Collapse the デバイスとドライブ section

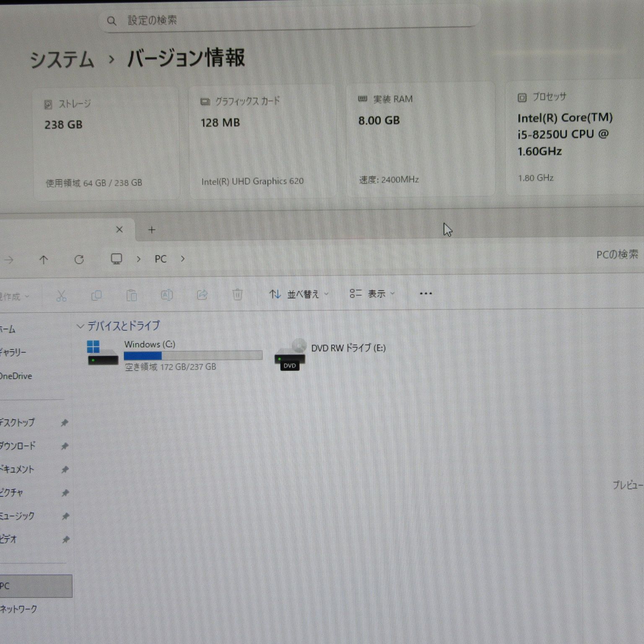(x=80, y=325)
